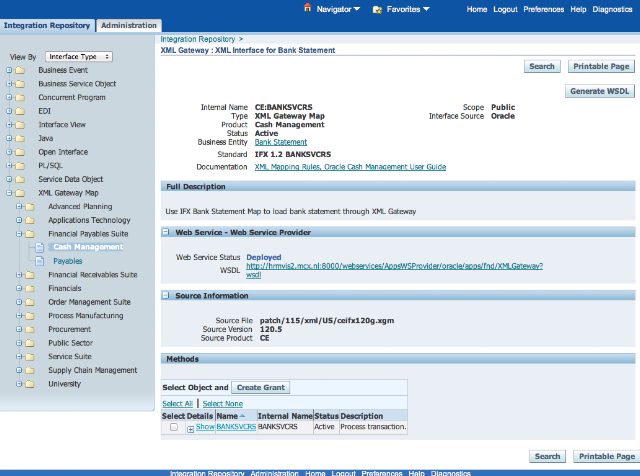Expand the Supply Chain Management node
This screenshot has height=476, width=640.
(x=19, y=370)
